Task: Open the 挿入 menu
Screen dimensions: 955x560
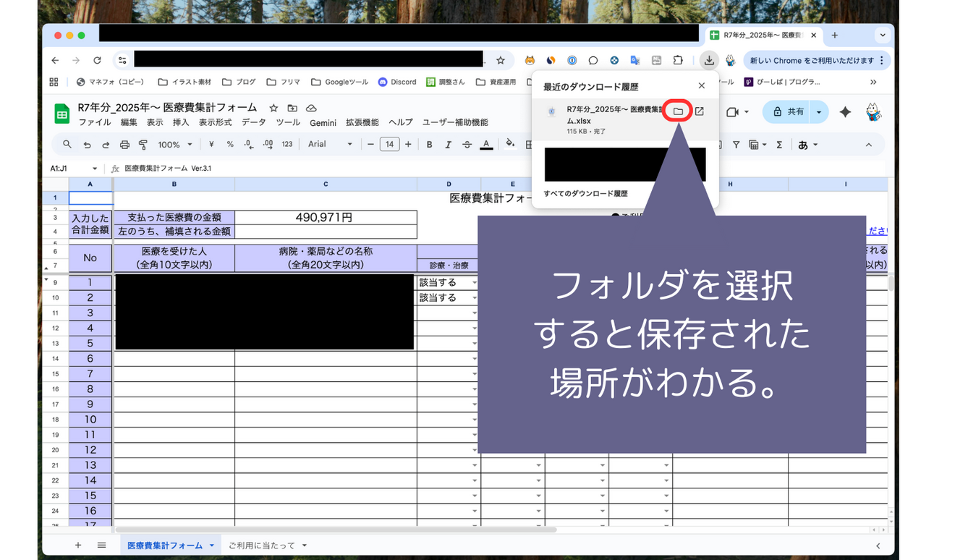Action: click(181, 122)
